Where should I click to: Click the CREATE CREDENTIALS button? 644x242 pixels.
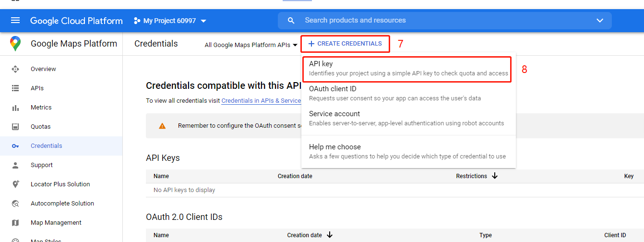point(345,44)
